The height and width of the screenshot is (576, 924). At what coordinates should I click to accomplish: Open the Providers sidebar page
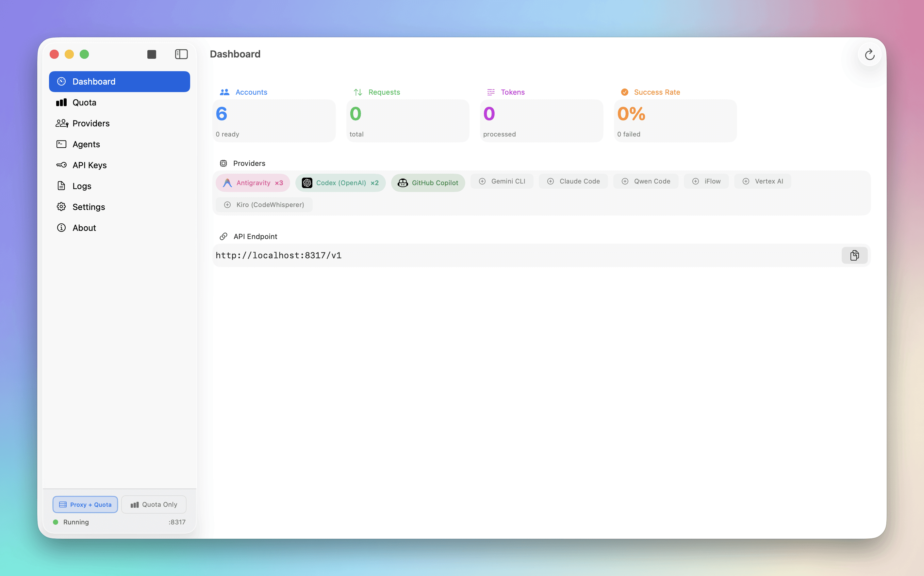pos(91,123)
